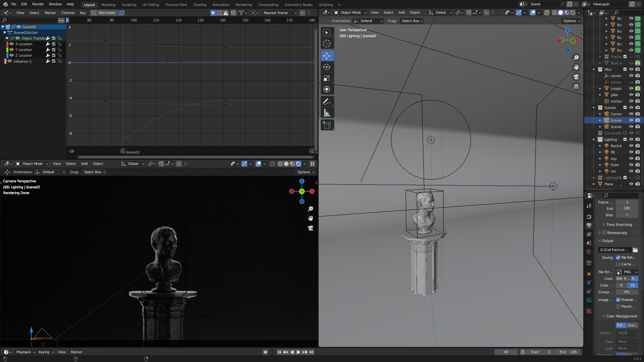Switch to the Annotate tool
Screen dimensions: 644x362
click(x=327, y=102)
